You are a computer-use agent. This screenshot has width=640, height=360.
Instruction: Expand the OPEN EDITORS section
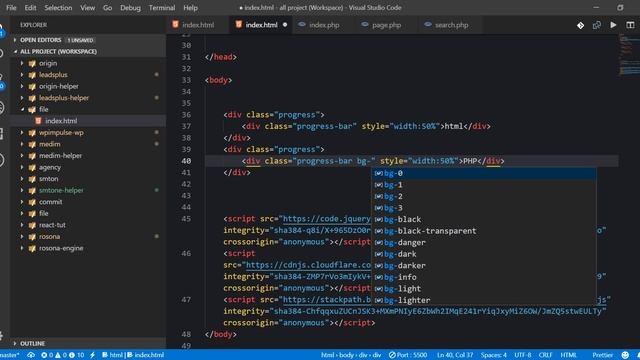click(x=88, y=40)
